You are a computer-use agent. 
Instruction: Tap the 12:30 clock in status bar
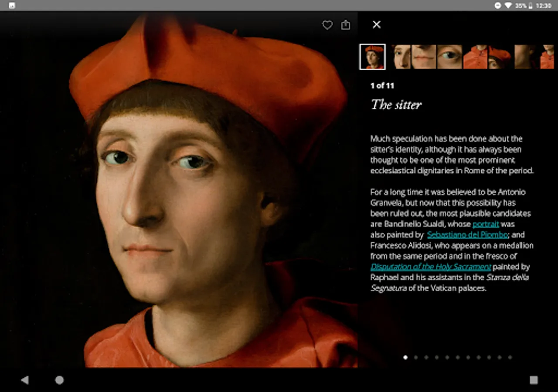click(x=544, y=6)
